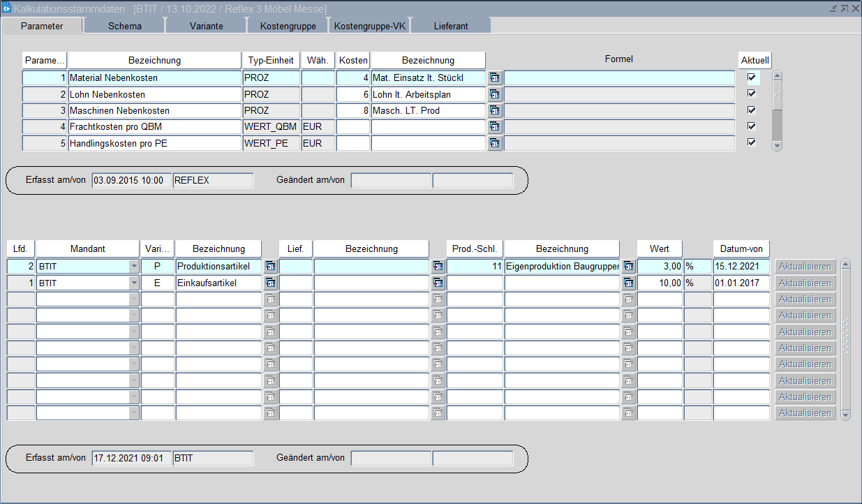The image size is (862, 504).
Task: Toggle Aktuell checkbox for Maschinen Nebenkosten
Action: 752,110
